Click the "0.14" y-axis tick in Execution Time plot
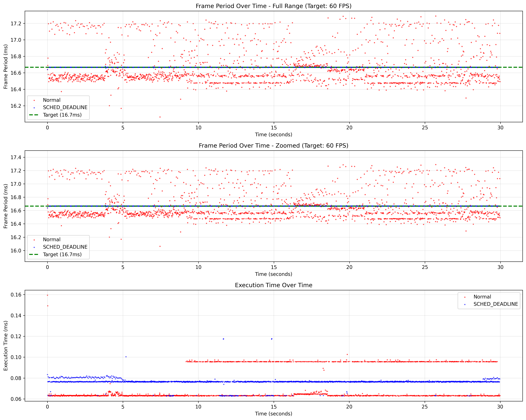This screenshot has width=526, height=420. tap(16, 316)
